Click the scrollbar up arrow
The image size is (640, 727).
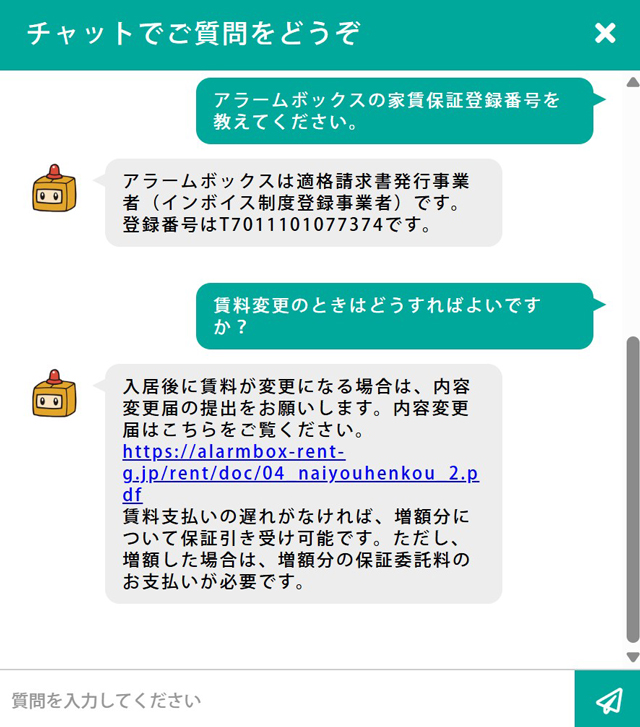coord(633,83)
